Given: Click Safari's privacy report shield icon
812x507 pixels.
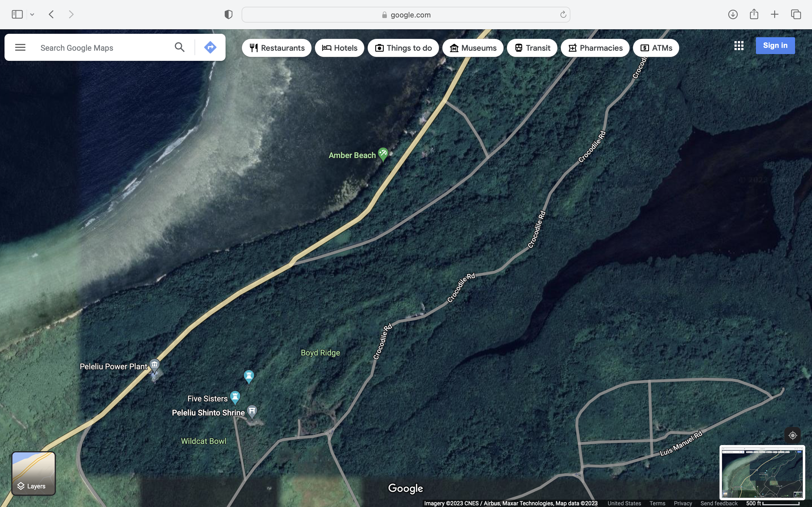Looking at the screenshot, I should [228, 14].
